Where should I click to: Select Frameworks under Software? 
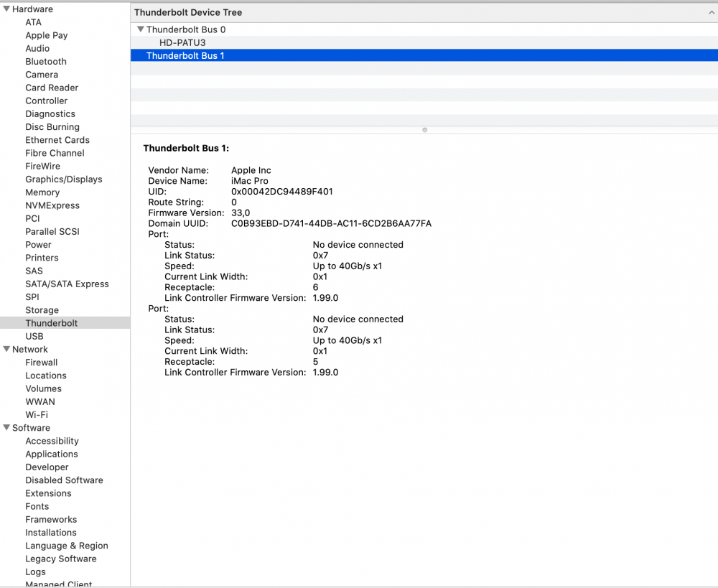point(51,519)
